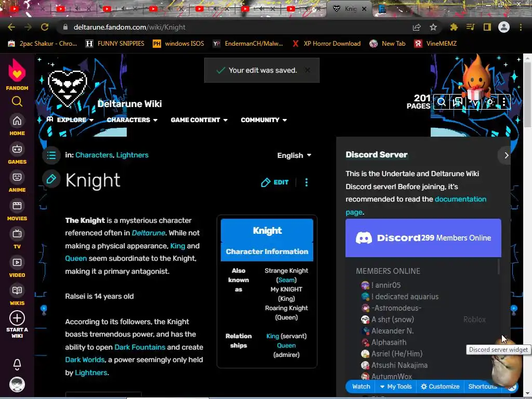Open the Lightners link in the article text
The height and width of the screenshot is (399, 532).
(91, 373)
